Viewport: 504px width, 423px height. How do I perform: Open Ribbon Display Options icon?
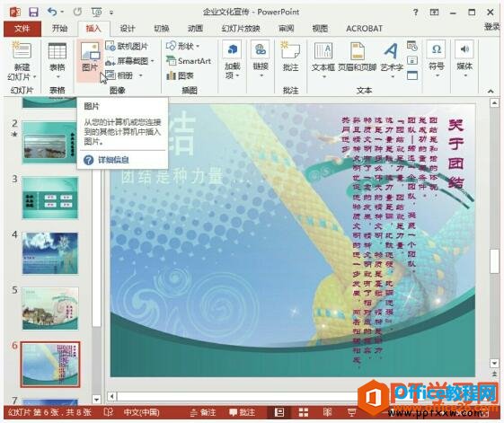434,13
